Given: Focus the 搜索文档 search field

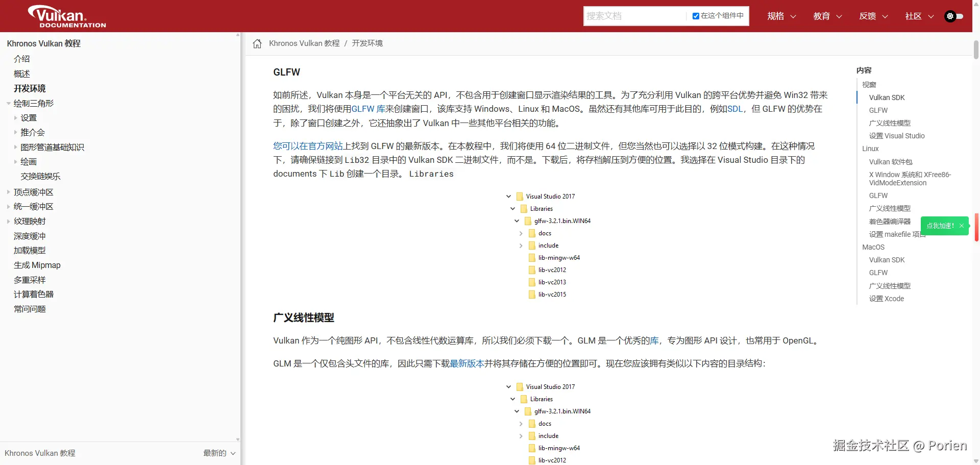Looking at the screenshot, I should [634, 16].
